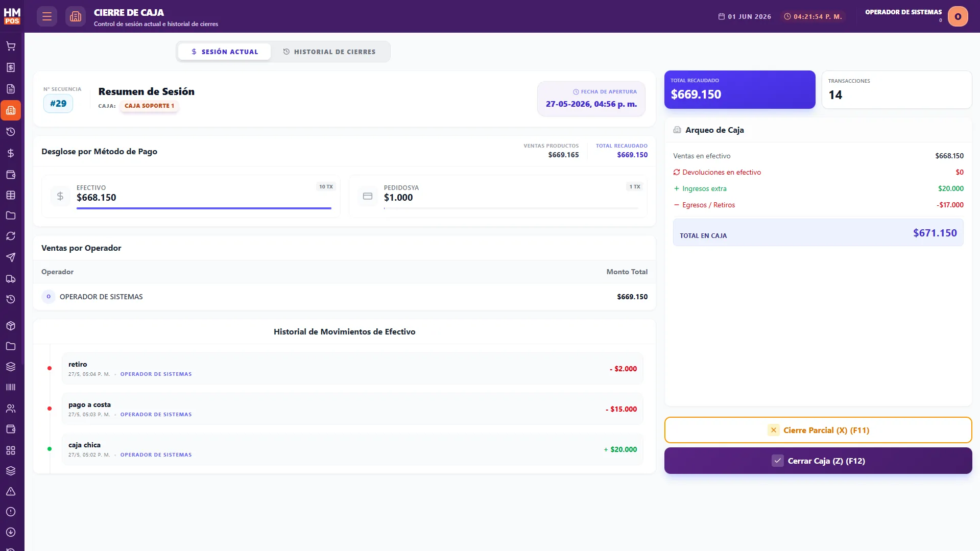The image size is (980, 551).
Task: Open the paper plane send sidebar icon
Action: [11, 257]
